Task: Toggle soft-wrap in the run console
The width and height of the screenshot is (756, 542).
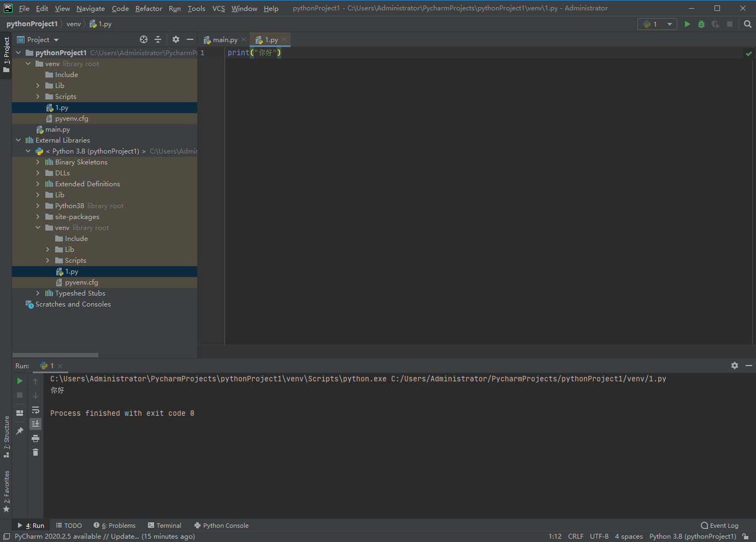Action: tap(36, 410)
